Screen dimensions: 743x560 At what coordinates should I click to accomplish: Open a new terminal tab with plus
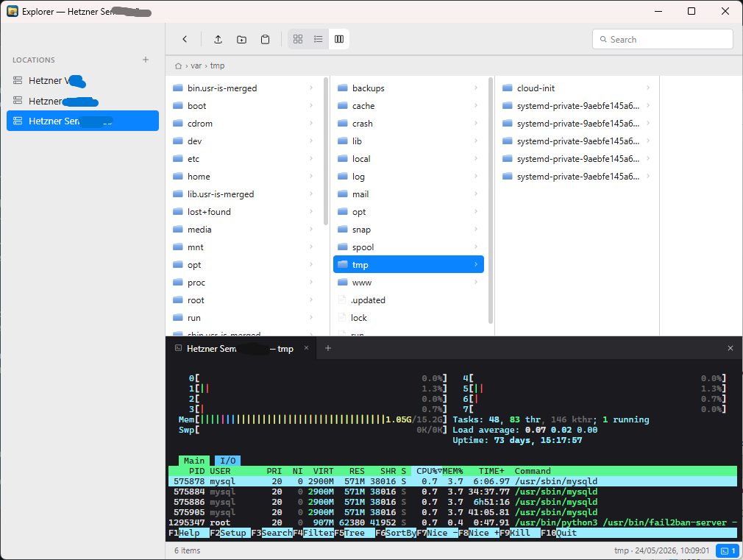pyautogui.click(x=328, y=348)
